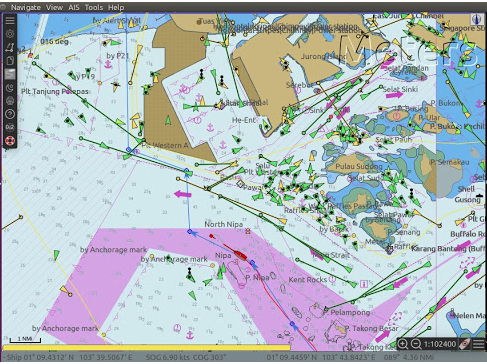Zoom in with the plus magnifier

403,344
